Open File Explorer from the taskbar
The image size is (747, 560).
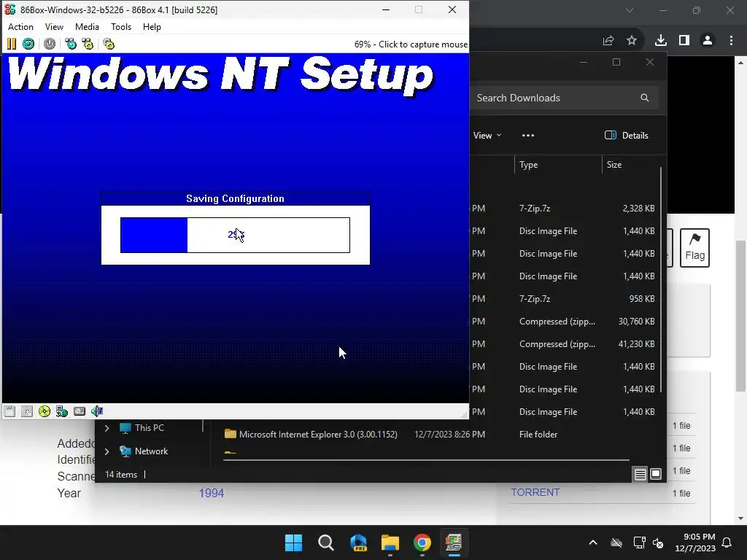tap(390, 542)
